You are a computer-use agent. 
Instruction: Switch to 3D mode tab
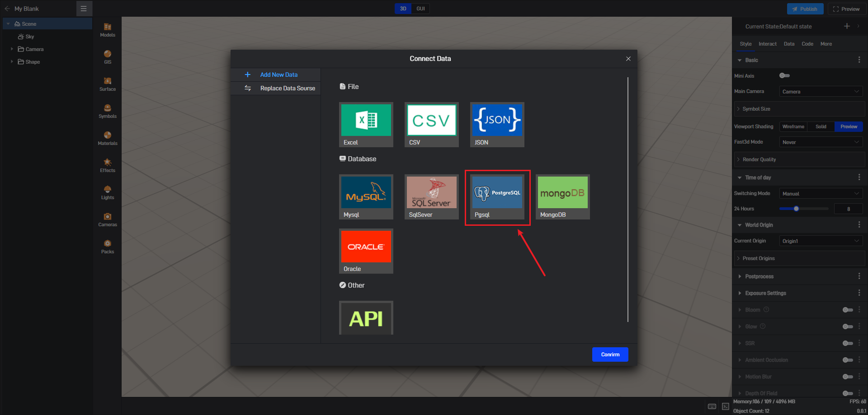tap(403, 9)
